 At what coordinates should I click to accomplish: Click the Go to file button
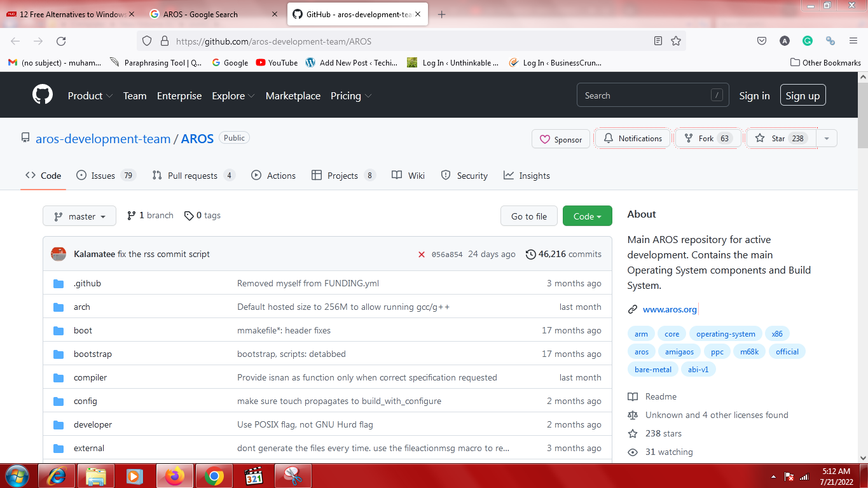click(x=529, y=216)
